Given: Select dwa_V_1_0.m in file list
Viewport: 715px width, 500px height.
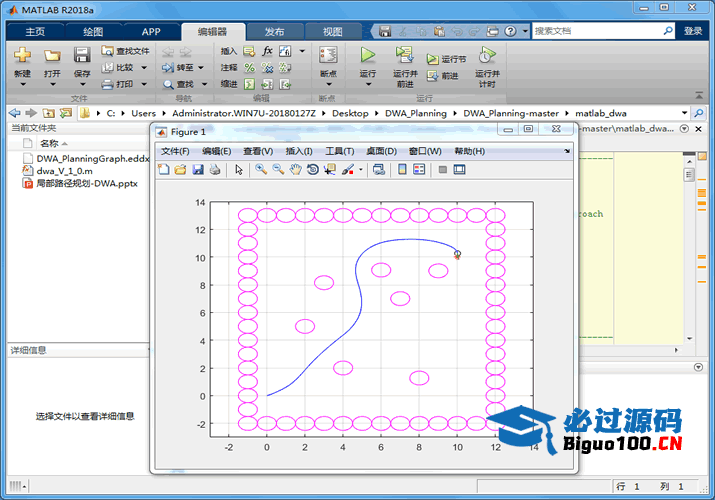Looking at the screenshot, I should click(x=64, y=171).
